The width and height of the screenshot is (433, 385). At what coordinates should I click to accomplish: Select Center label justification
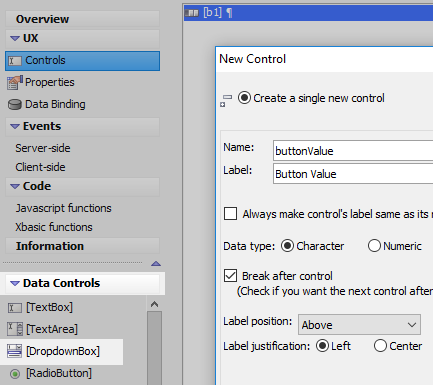(x=380, y=346)
